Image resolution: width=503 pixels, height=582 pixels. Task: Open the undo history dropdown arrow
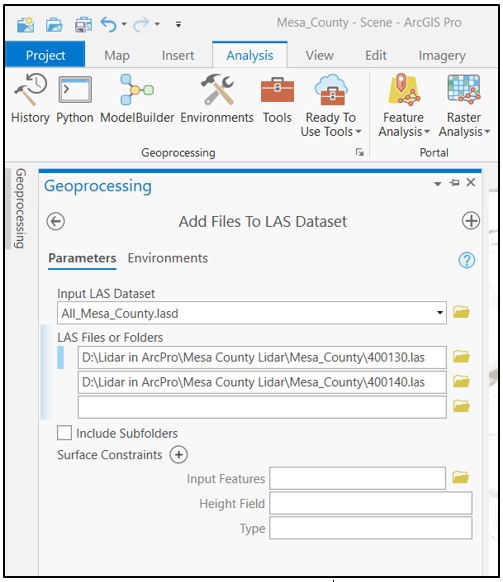[124, 24]
